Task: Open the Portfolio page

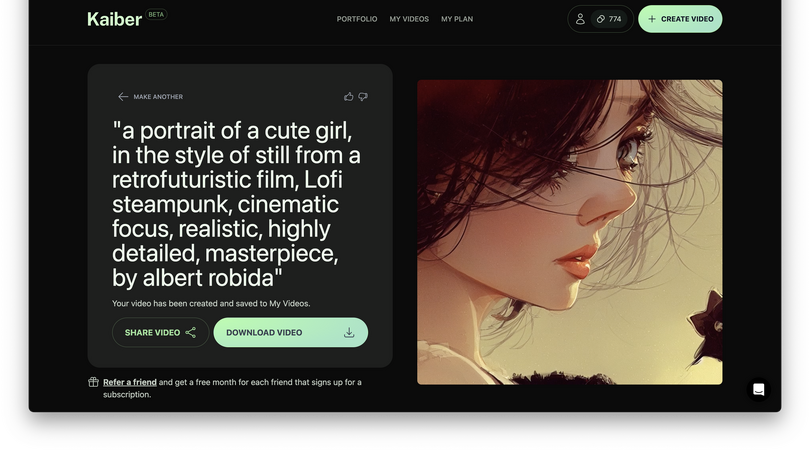Action: [x=357, y=19]
